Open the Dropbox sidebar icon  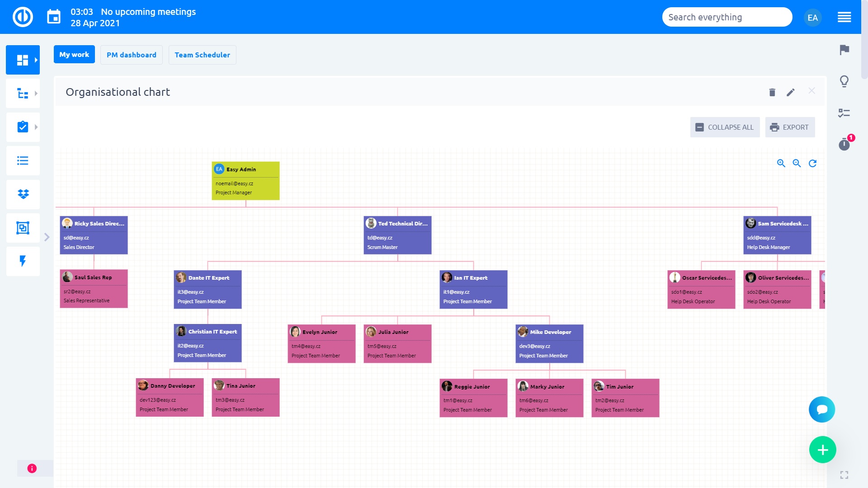click(x=23, y=194)
